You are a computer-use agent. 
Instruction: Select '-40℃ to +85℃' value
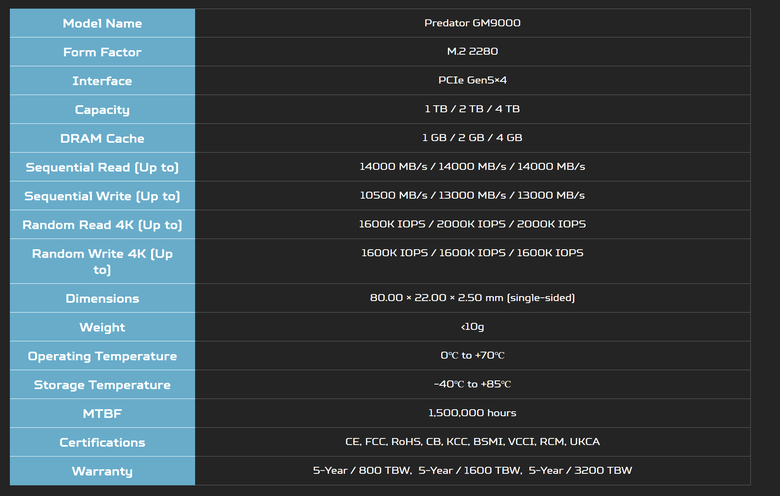point(472,385)
